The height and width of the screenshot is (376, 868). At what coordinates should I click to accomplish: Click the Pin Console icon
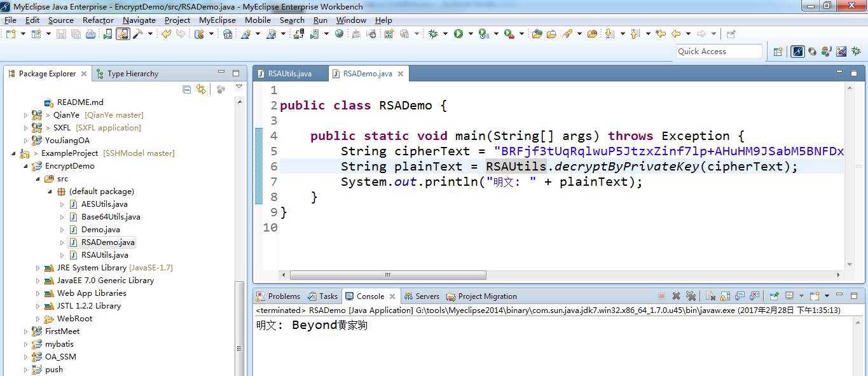click(774, 296)
